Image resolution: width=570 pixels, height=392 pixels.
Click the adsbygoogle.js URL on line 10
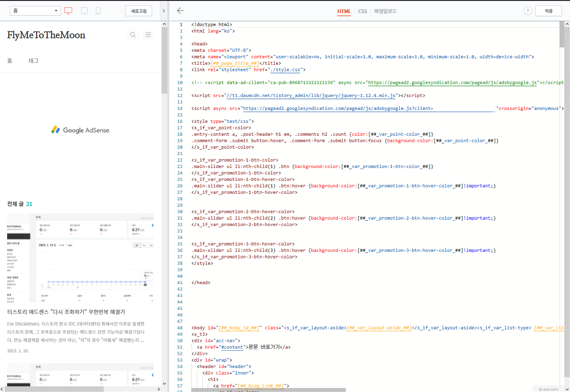coord(452,83)
